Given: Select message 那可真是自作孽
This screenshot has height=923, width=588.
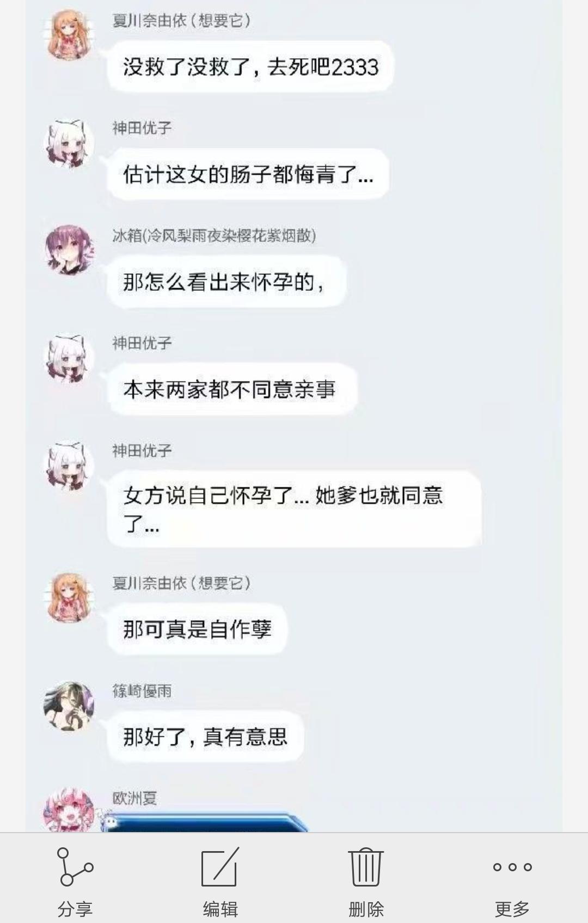Looking at the screenshot, I should click(197, 629).
